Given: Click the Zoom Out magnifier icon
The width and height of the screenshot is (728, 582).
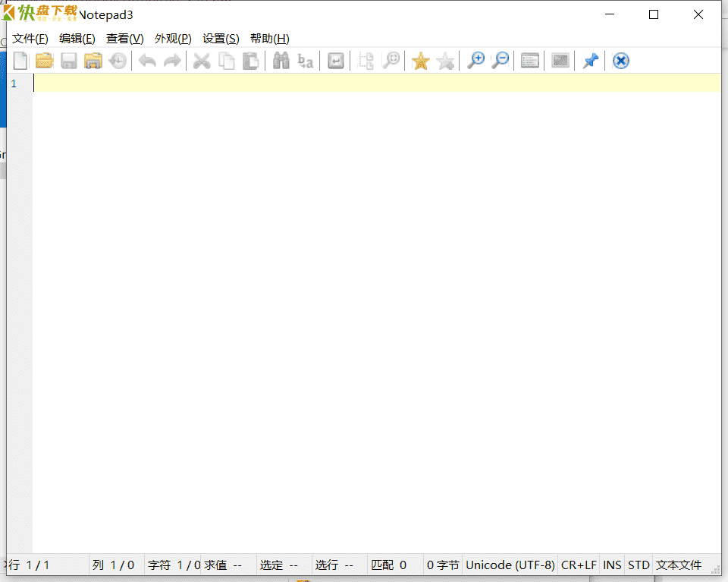Looking at the screenshot, I should pos(500,61).
